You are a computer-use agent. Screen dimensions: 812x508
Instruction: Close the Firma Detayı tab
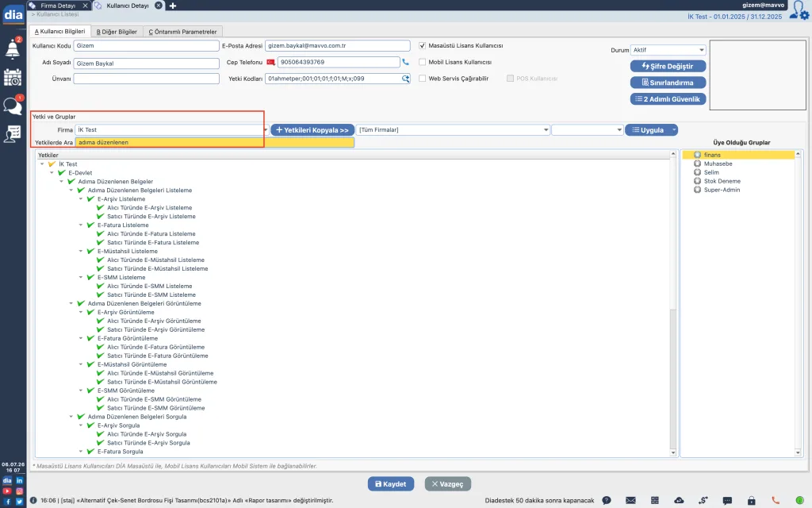tap(86, 6)
